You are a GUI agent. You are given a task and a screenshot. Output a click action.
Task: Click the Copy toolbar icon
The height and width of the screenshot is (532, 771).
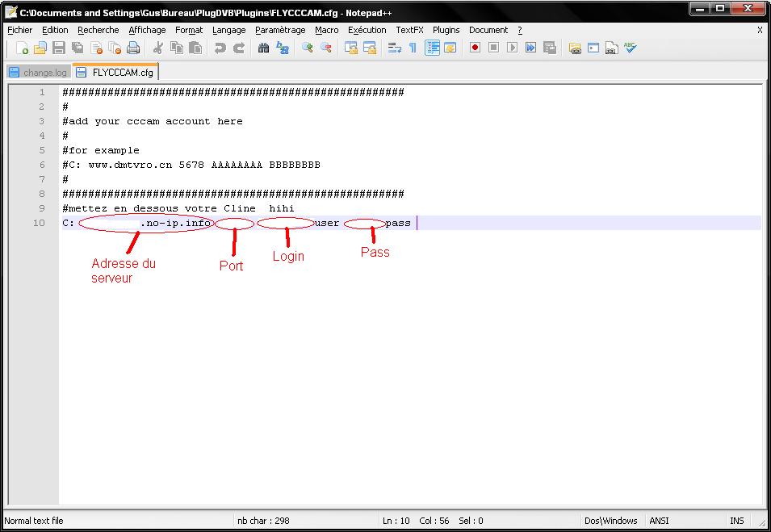tap(177, 48)
